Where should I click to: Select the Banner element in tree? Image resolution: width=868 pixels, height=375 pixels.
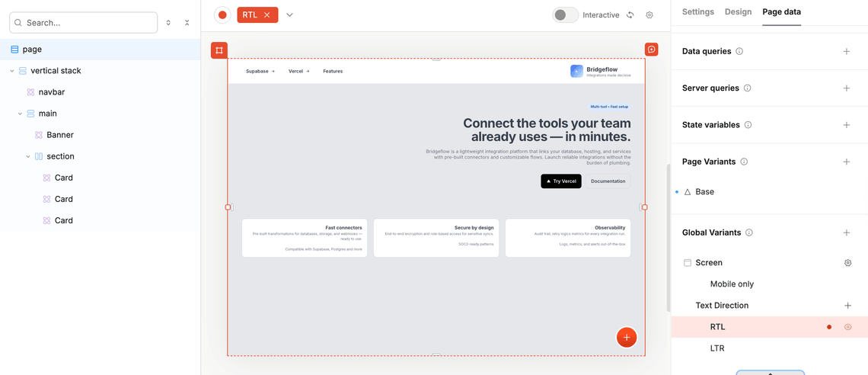[60, 135]
